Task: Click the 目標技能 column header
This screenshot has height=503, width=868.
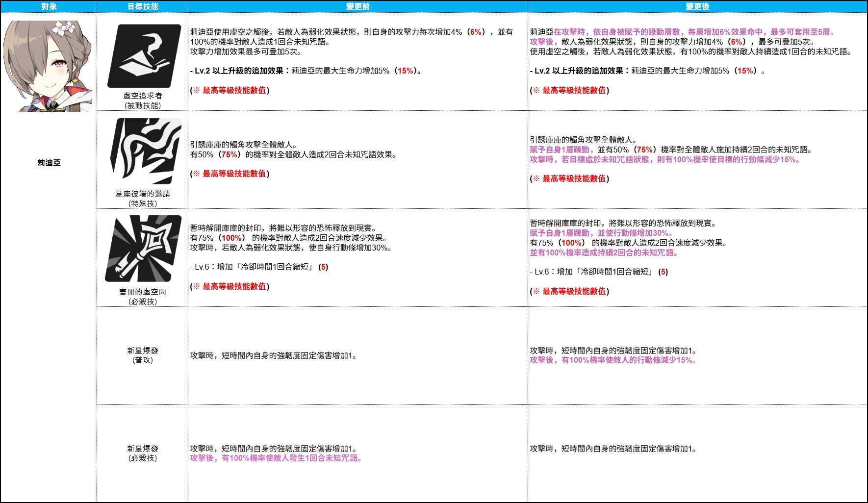Action: pyautogui.click(x=143, y=6)
